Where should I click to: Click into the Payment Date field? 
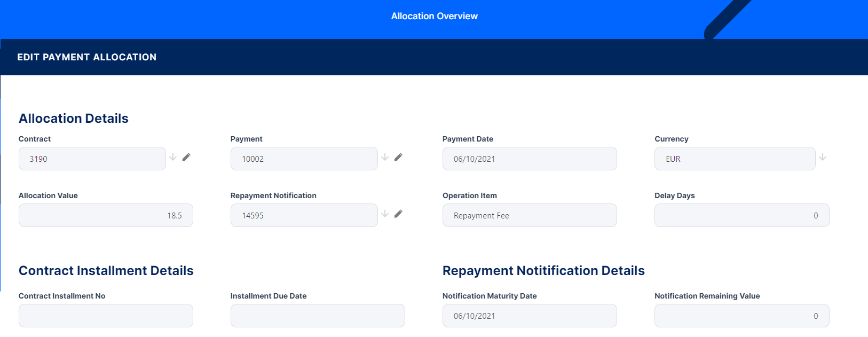click(529, 159)
